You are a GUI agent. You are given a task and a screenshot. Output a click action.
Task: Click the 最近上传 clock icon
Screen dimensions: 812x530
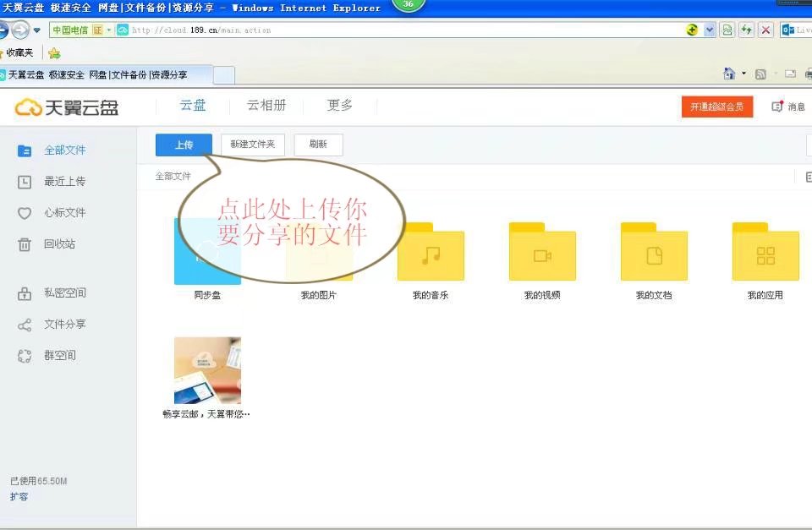point(25,183)
